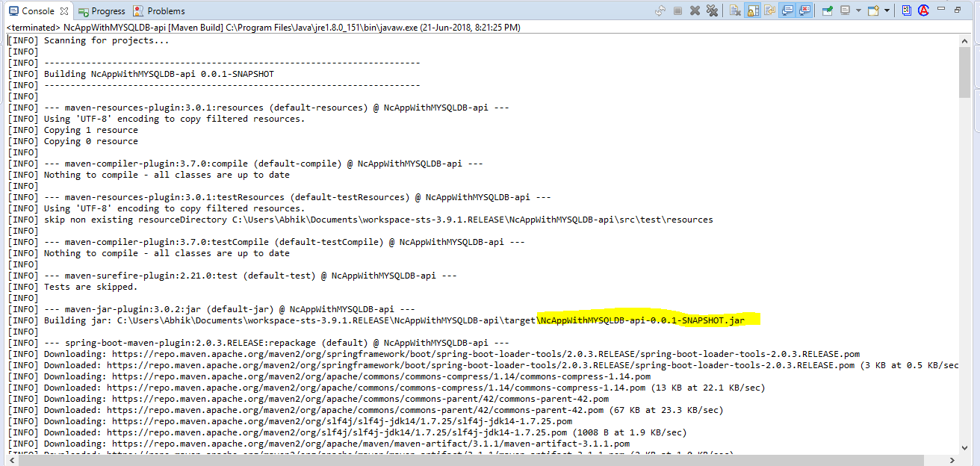980x466 pixels.
Task: Click the Open Console icon
Action: [874, 10]
